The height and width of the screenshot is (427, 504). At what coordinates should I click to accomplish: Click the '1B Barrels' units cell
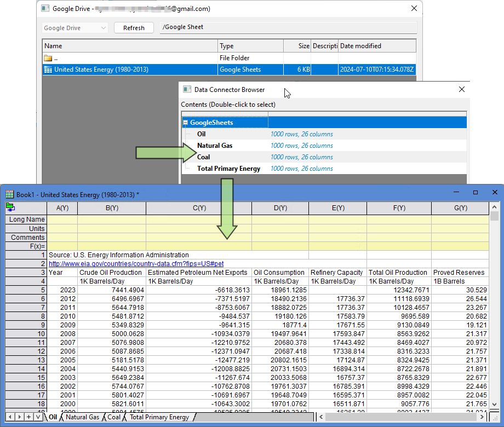point(460,281)
